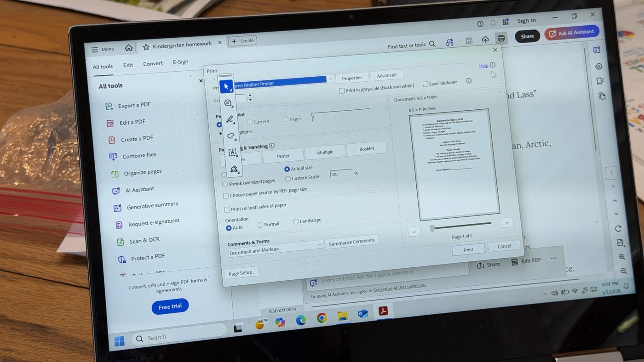Select the Pages radio button
Screen dimensions: 644x362
(x=286, y=119)
